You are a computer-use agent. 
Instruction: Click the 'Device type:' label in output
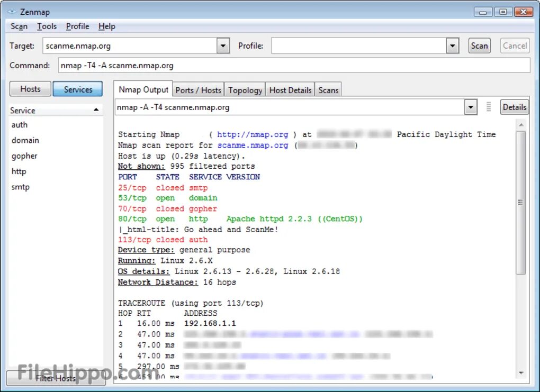point(146,250)
